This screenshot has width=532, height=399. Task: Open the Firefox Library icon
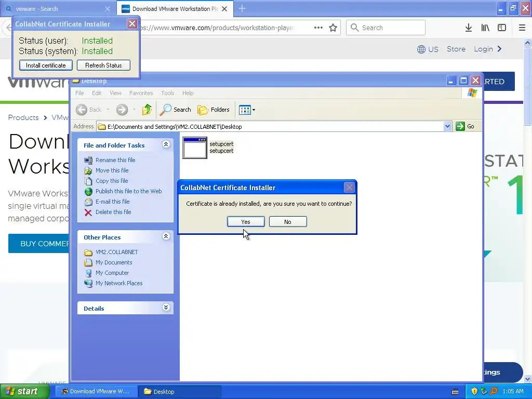(x=485, y=28)
